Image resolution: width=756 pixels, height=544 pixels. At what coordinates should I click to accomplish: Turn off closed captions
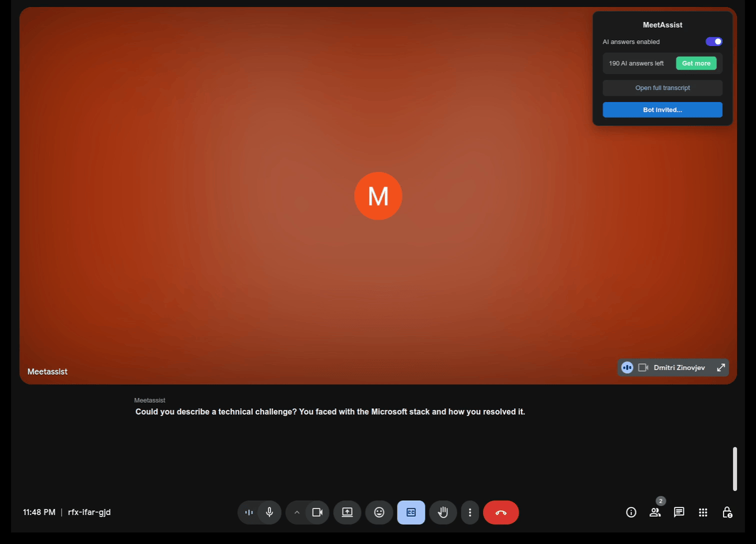(411, 512)
